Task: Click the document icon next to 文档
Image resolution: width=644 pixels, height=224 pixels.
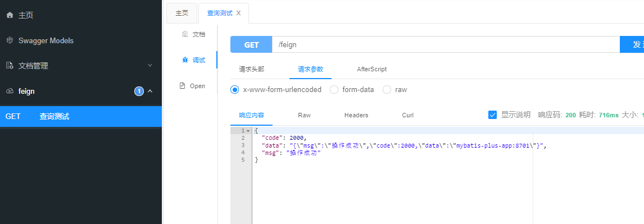Action: click(185, 34)
